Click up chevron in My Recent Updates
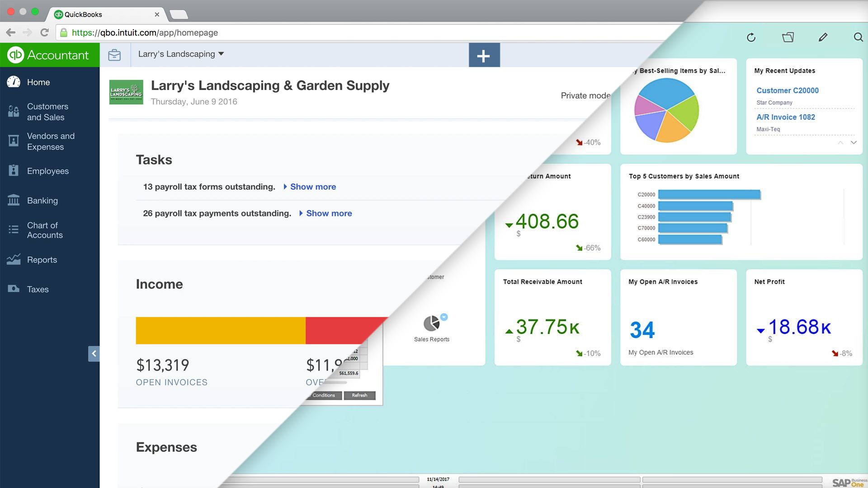 point(840,142)
